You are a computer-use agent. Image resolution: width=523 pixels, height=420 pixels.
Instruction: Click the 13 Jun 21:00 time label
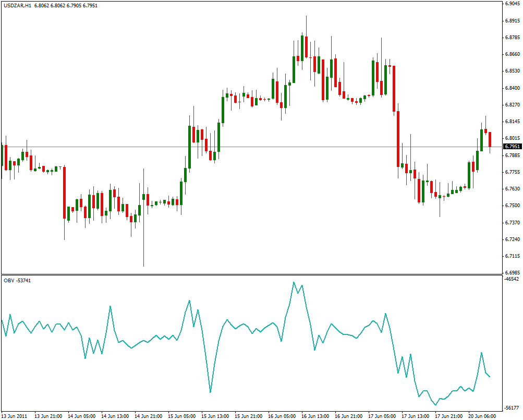click(48, 416)
